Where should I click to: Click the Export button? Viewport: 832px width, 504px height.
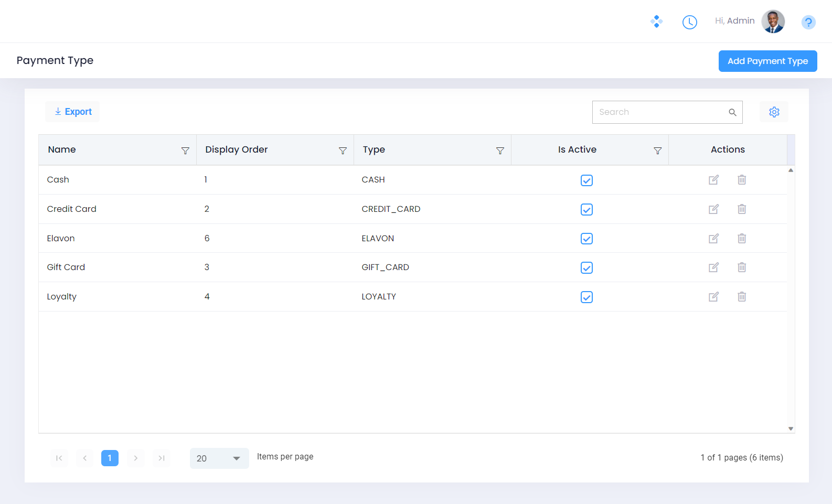73,112
